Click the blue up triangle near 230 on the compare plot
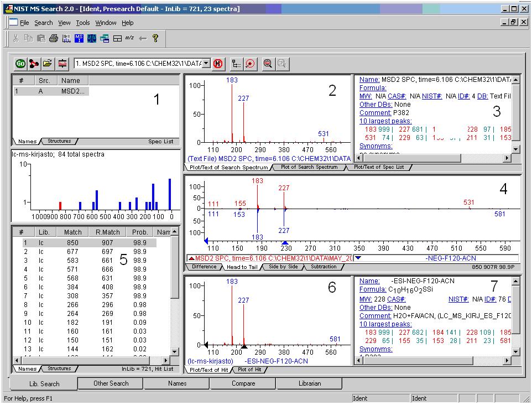The height and width of the screenshot is (405, 532). coord(285,243)
